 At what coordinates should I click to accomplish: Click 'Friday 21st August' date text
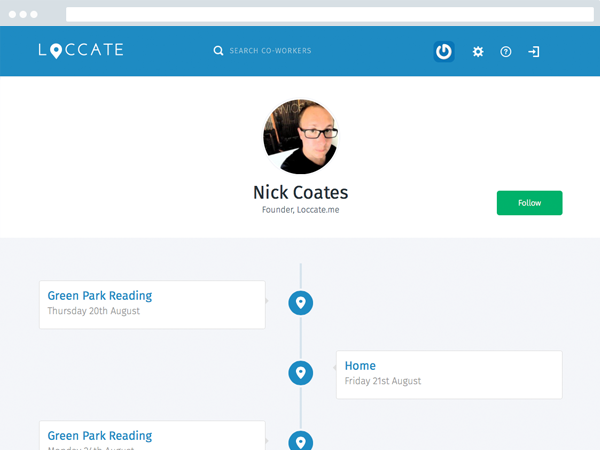coord(383,381)
